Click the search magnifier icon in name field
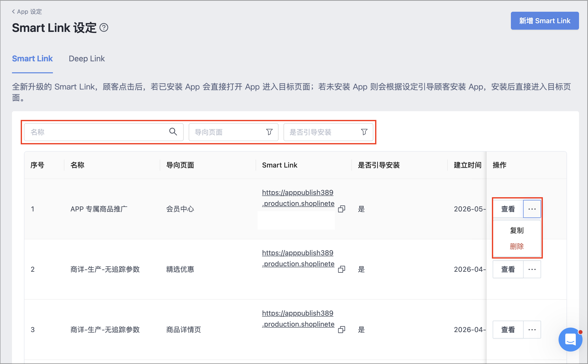Viewport: 588px width, 364px height. click(173, 131)
